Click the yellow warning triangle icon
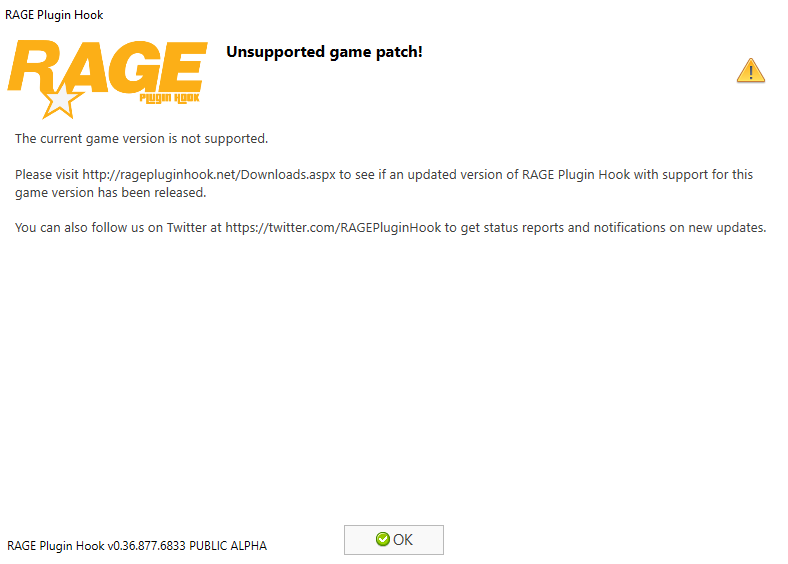This screenshot has height=564, width=788. (751, 70)
